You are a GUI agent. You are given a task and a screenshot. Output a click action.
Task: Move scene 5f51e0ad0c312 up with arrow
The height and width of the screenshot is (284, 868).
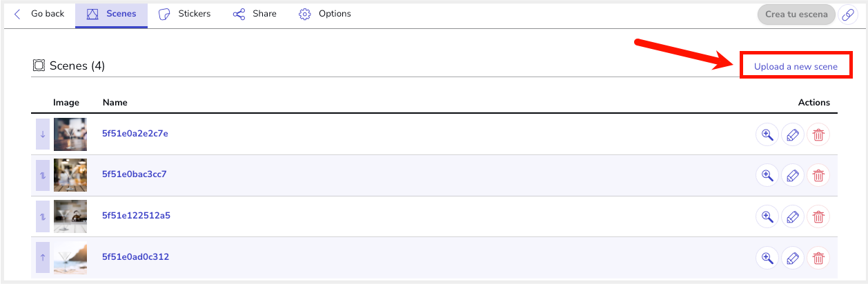[43, 258]
